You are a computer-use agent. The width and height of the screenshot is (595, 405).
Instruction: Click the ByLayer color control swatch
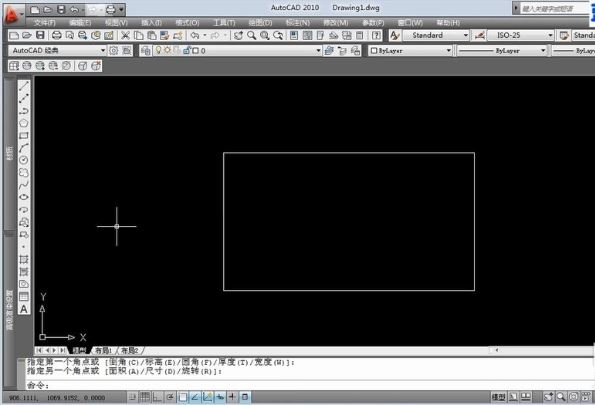click(374, 50)
